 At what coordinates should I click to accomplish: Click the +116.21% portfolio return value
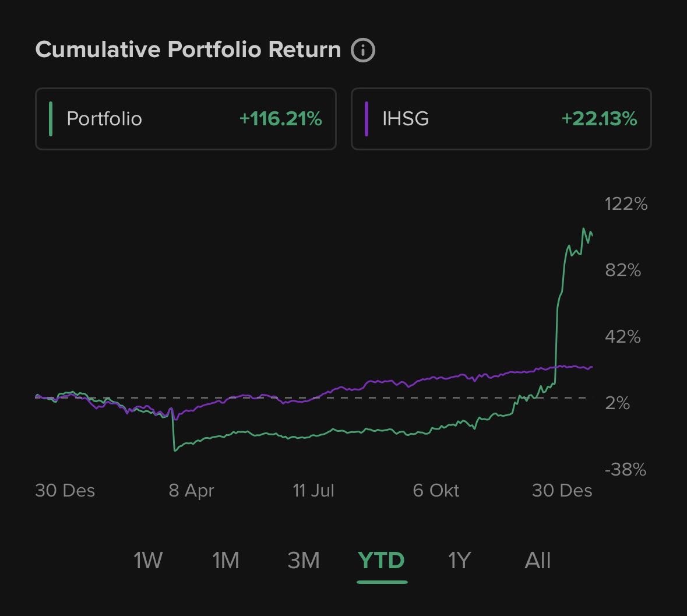(280, 119)
